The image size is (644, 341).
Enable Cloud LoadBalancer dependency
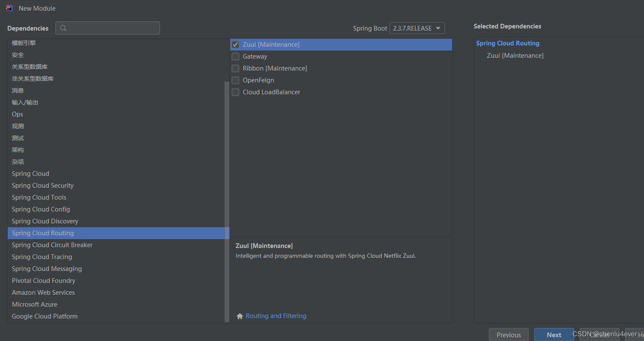pyautogui.click(x=235, y=92)
